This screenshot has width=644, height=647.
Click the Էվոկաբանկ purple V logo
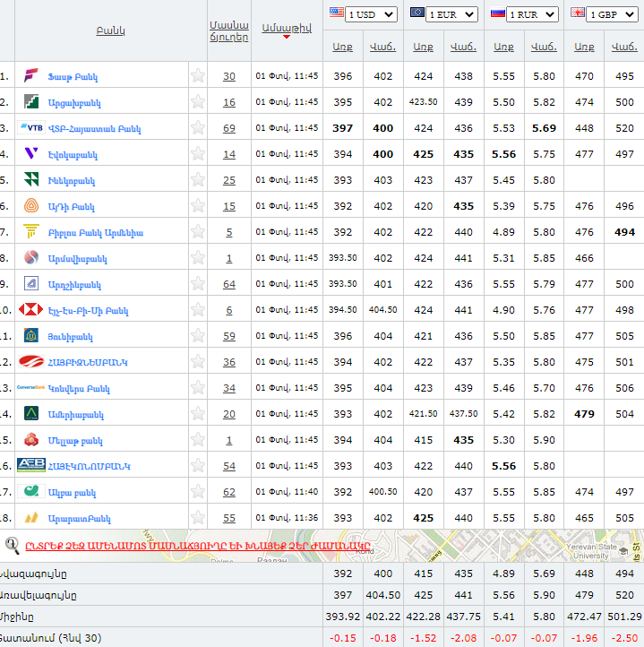click(x=31, y=153)
